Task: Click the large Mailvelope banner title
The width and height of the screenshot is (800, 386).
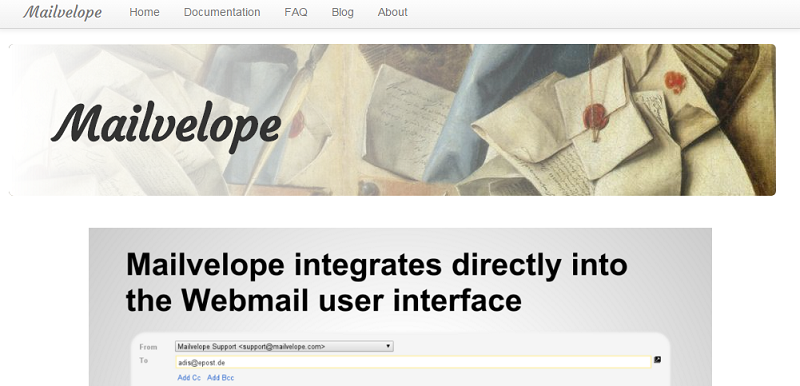Action: (x=166, y=125)
